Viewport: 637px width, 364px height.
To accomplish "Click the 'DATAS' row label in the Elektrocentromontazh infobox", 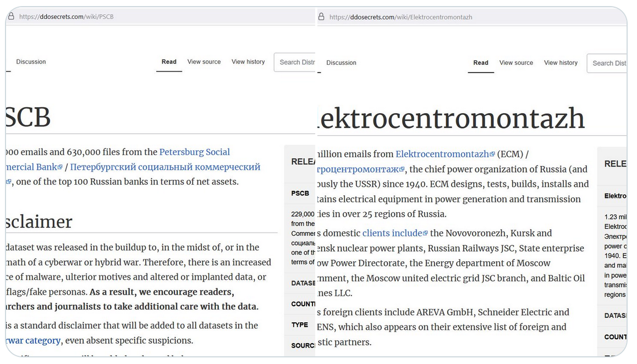I will pos(615,316).
